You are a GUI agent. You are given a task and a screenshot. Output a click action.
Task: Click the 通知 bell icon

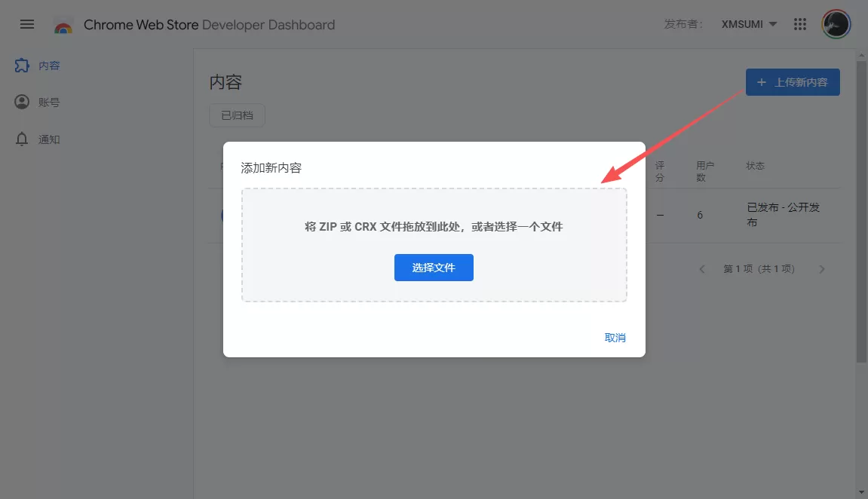point(22,139)
